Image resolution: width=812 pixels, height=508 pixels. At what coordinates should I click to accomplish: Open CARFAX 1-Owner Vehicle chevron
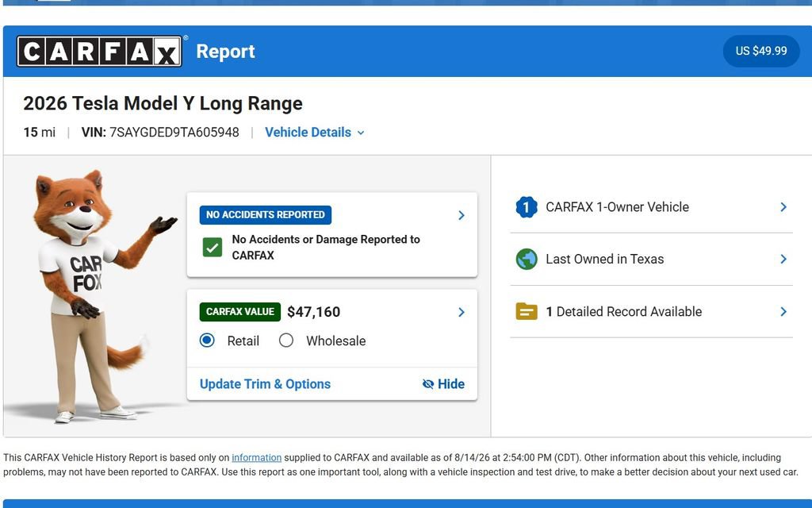[783, 207]
